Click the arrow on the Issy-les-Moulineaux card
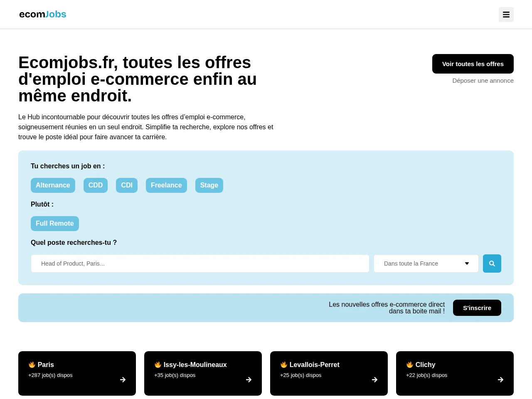This screenshot has width=532, height=399. 249,379
